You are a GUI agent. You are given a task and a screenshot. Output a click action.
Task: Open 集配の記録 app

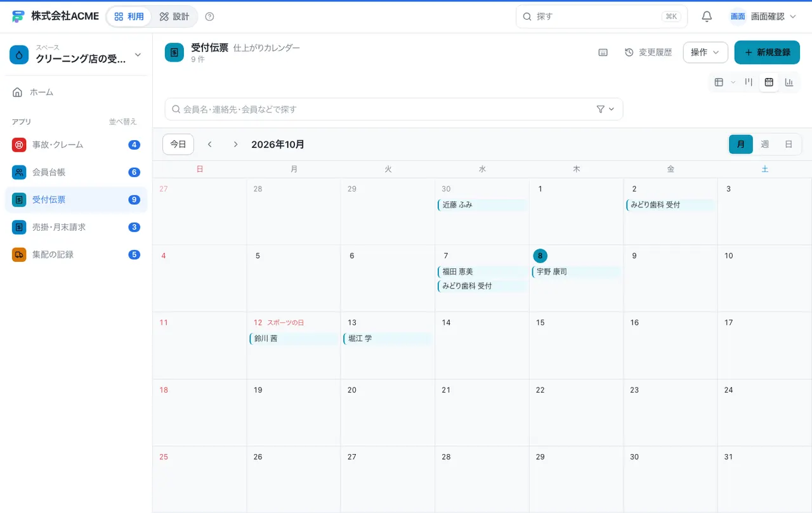76,254
